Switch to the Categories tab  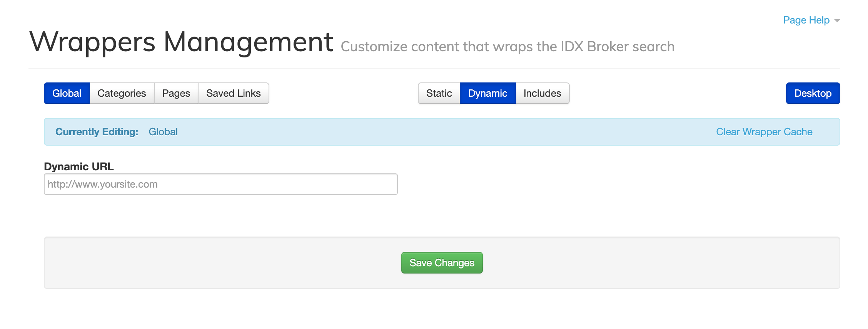[122, 93]
